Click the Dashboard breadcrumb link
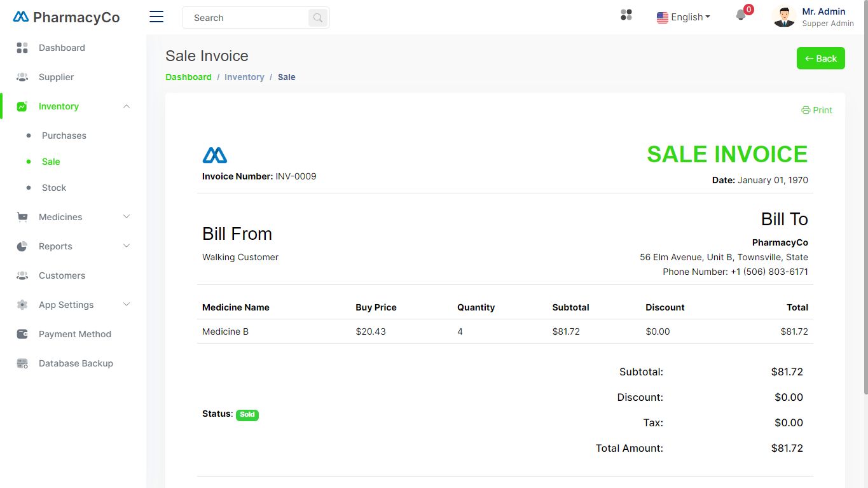 [188, 77]
